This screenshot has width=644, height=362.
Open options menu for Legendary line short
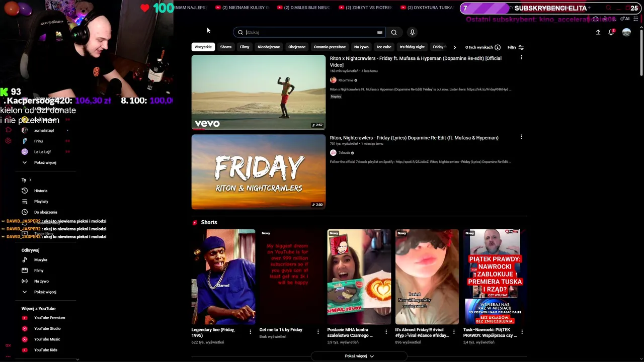point(250,332)
